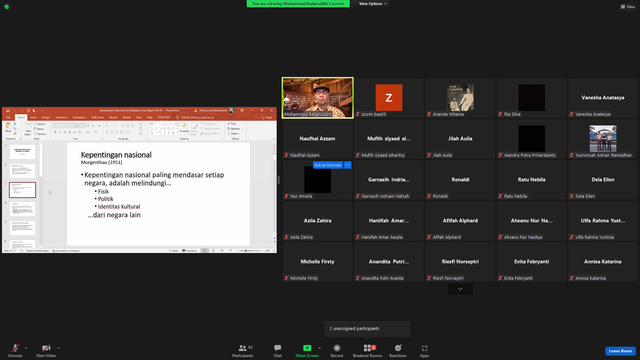Switch to the Slide Show ribbon tab

coord(98,117)
